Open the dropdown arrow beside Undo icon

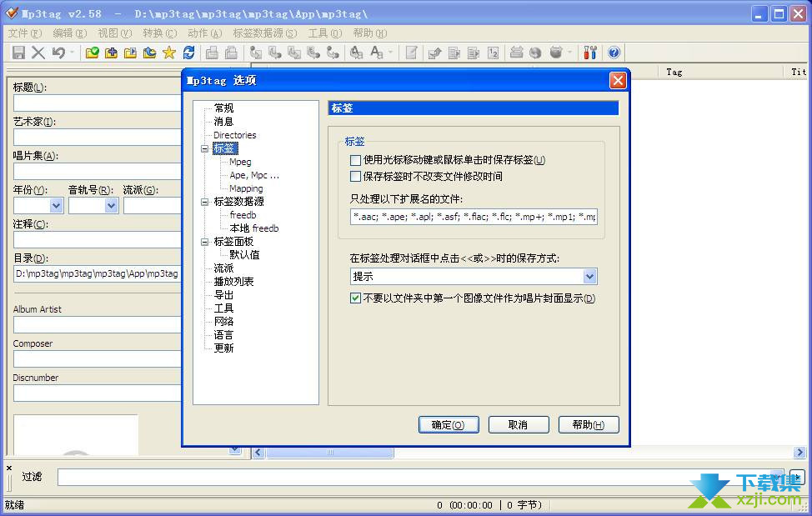[72, 53]
